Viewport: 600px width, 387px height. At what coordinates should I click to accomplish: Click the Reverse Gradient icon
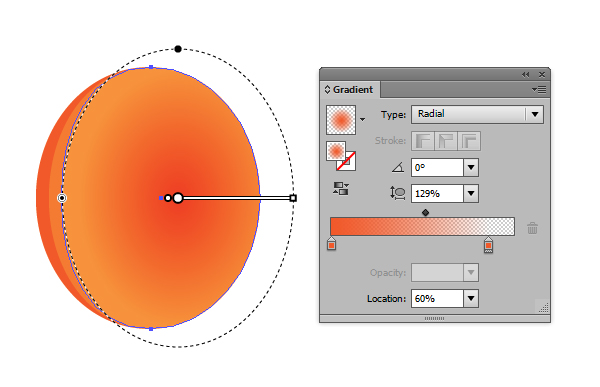coord(341,189)
